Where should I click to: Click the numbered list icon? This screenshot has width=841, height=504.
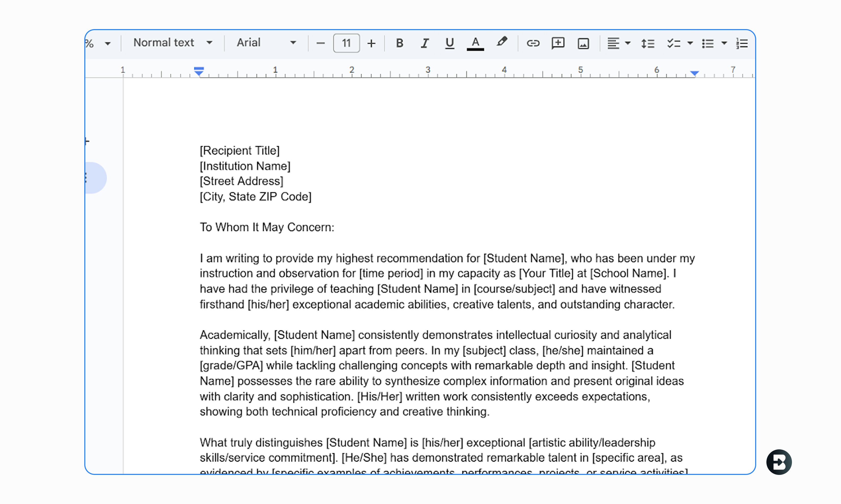pos(742,43)
